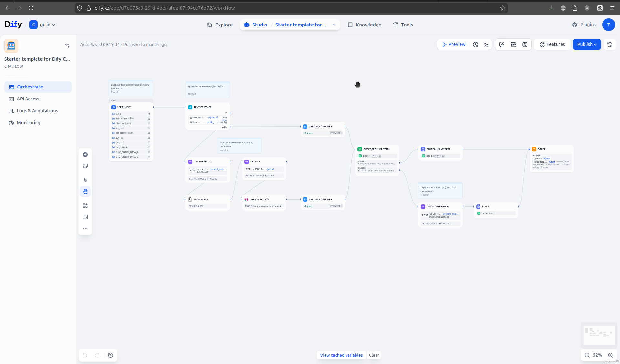The height and width of the screenshot is (364, 620).
Task: Open Logs & Annotations in sidebar
Action: coord(37,111)
